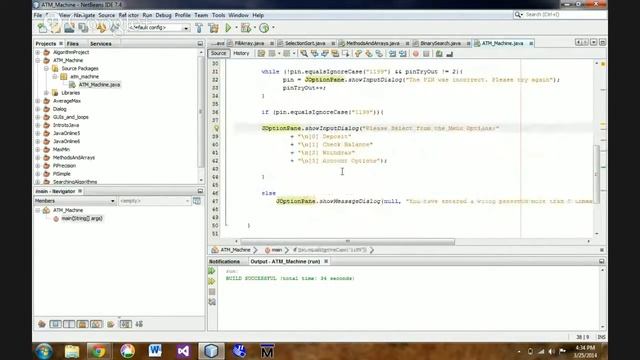Open the File menu

[38, 15]
